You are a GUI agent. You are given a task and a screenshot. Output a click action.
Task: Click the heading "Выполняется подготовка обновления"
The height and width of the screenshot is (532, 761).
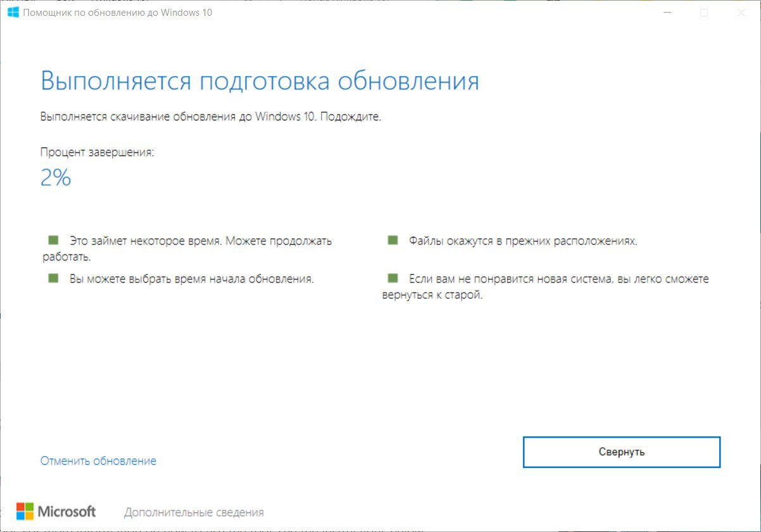tap(260, 82)
